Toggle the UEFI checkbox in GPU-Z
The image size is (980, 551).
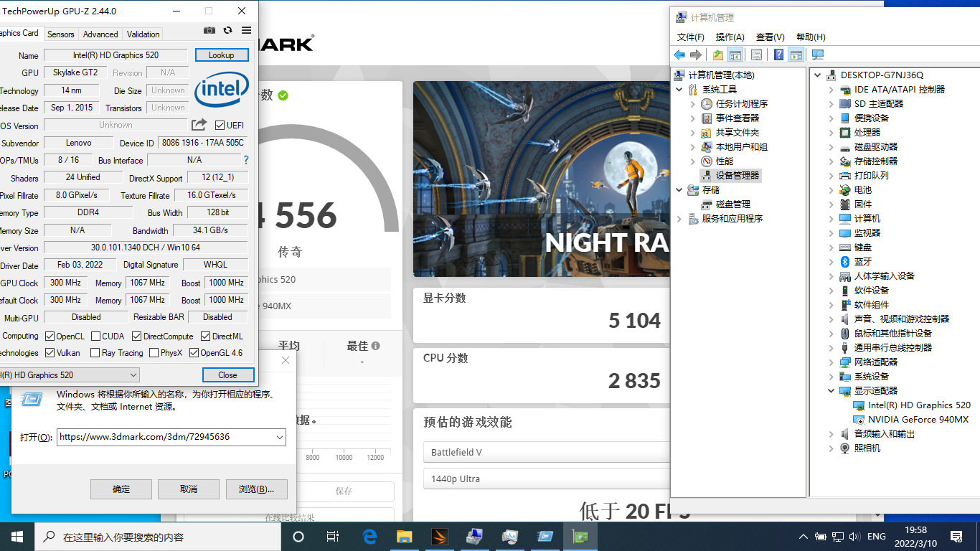click(x=220, y=125)
